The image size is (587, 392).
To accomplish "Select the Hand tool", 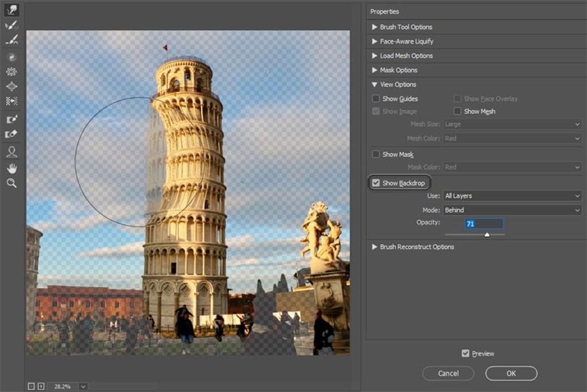I will click(11, 168).
